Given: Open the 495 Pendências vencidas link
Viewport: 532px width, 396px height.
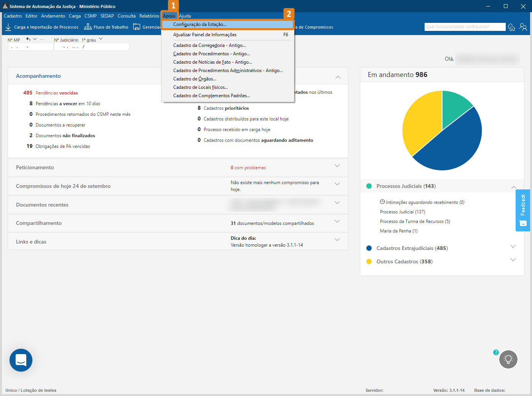Looking at the screenshot, I should pos(56,93).
